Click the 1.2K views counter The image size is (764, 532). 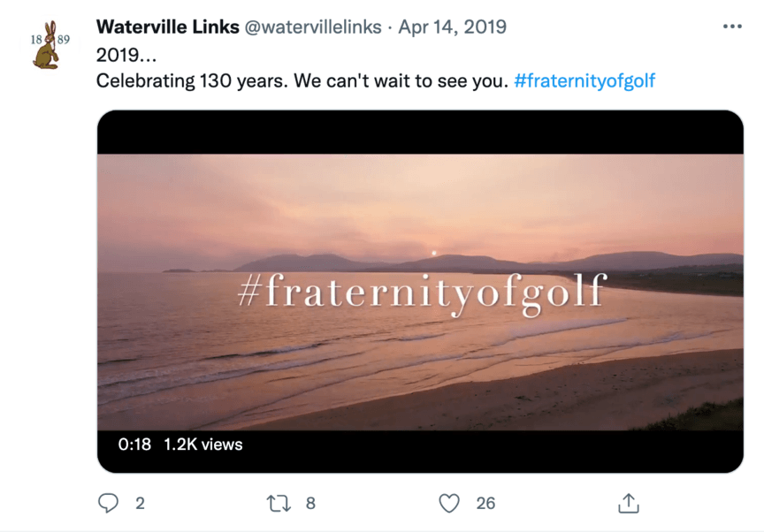(202, 445)
